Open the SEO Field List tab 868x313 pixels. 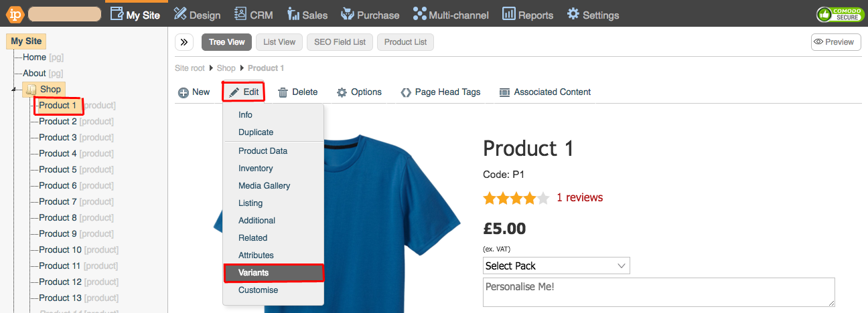(340, 42)
